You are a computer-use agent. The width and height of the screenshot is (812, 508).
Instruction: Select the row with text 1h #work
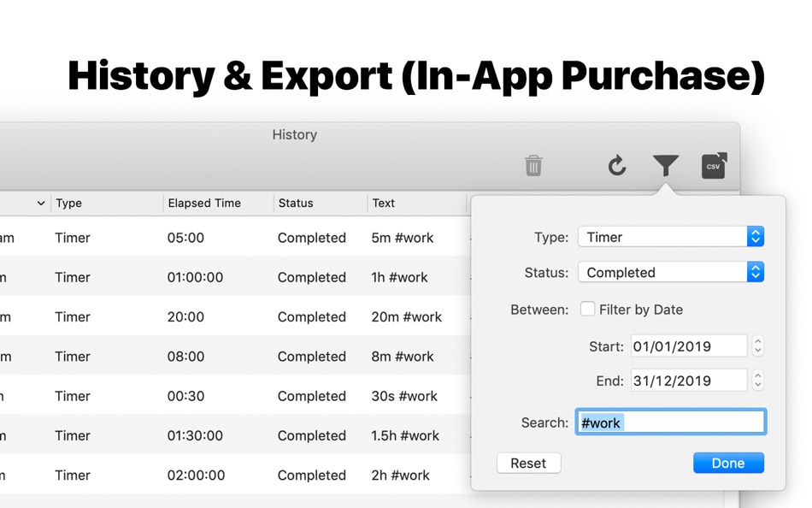[236, 277]
